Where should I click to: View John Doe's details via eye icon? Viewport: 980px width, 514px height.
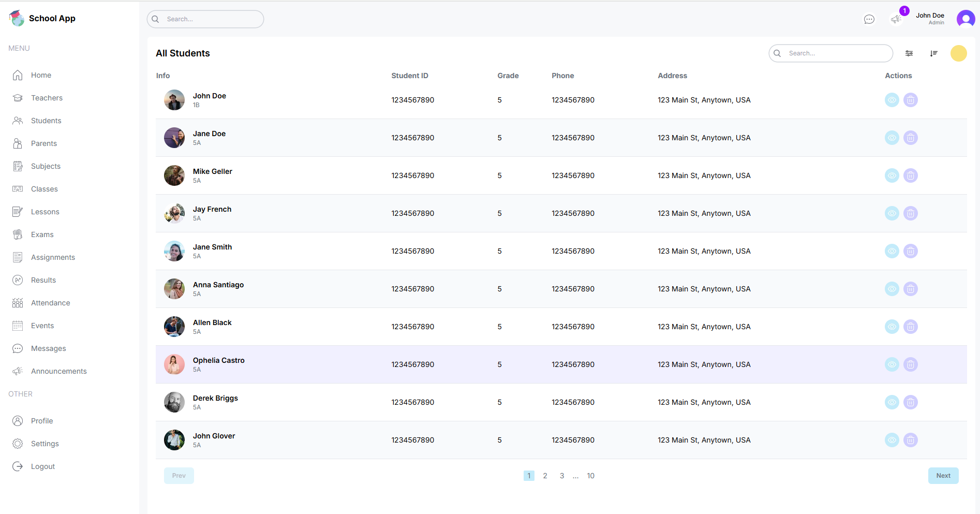pos(892,100)
